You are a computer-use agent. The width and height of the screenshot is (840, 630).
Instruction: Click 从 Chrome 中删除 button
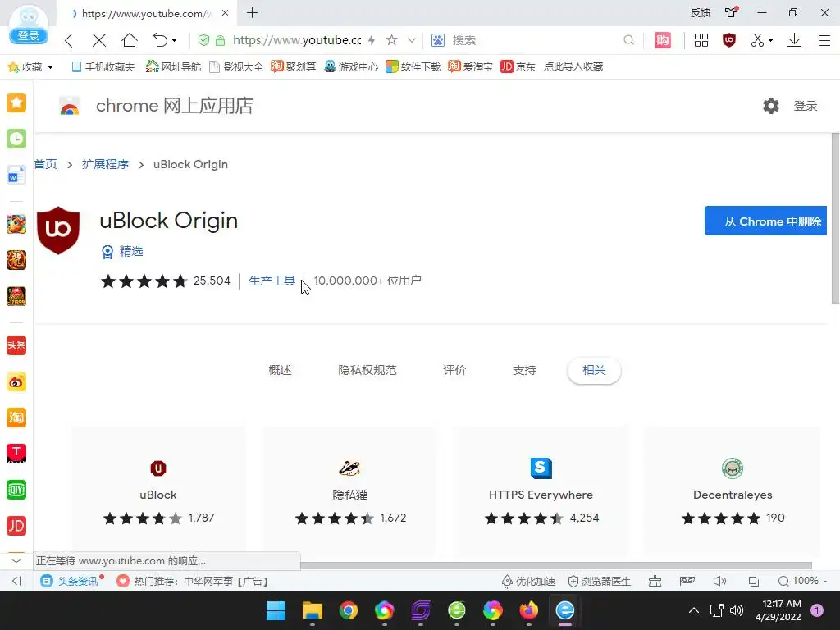click(765, 221)
